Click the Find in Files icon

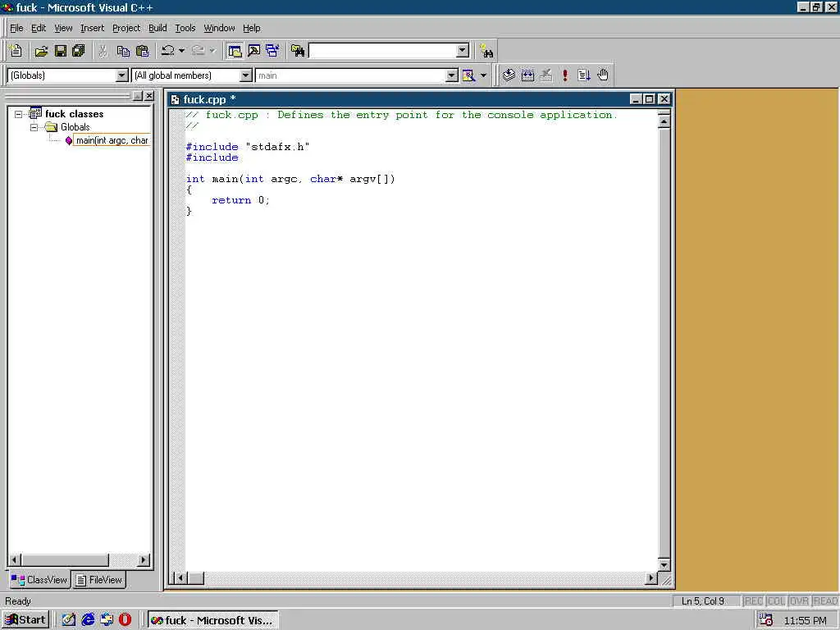[298, 51]
